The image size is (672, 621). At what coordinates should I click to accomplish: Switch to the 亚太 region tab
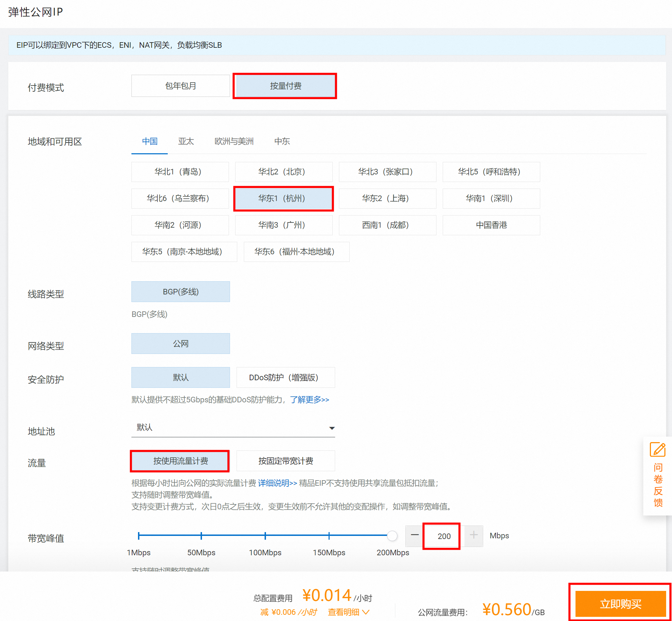(186, 141)
